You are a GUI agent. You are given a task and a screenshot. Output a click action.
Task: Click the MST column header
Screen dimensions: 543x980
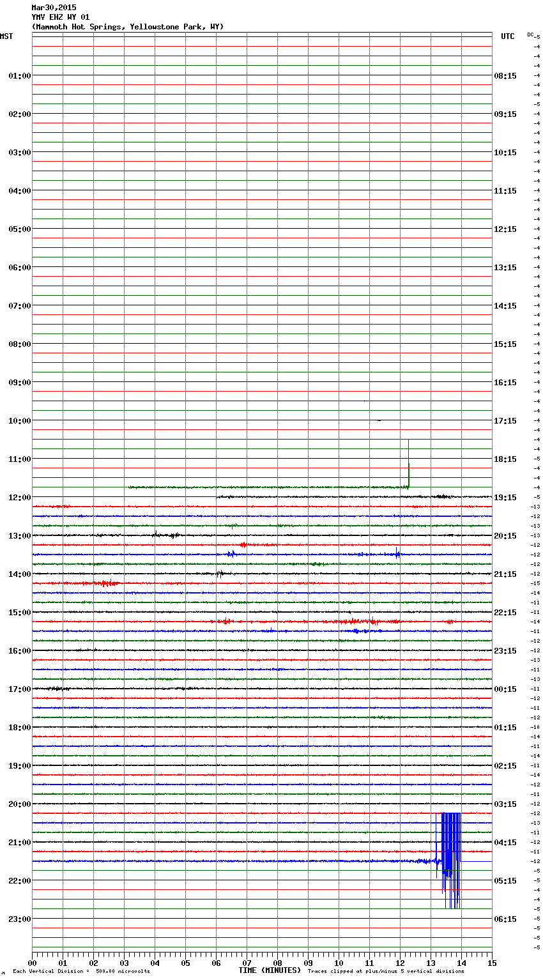[6, 36]
